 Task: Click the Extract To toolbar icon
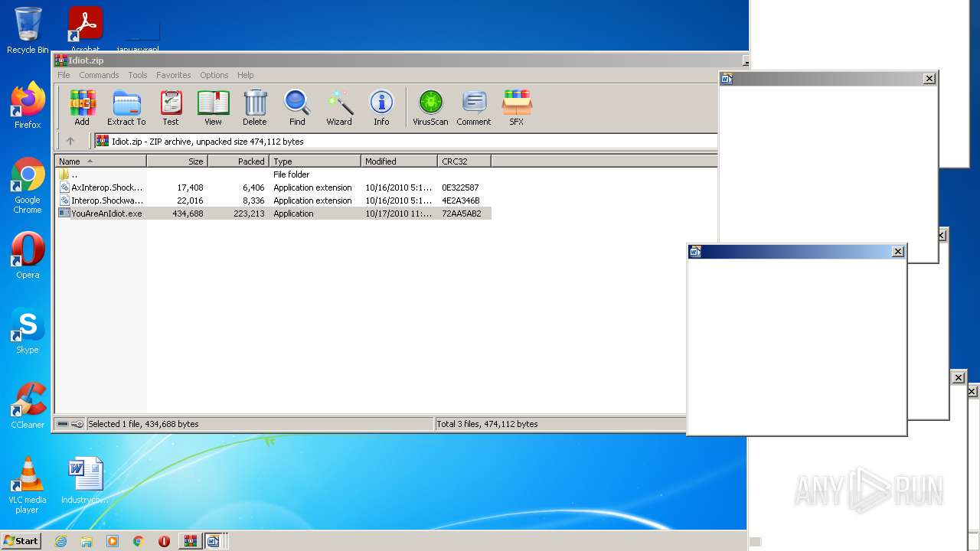click(x=126, y=108)
